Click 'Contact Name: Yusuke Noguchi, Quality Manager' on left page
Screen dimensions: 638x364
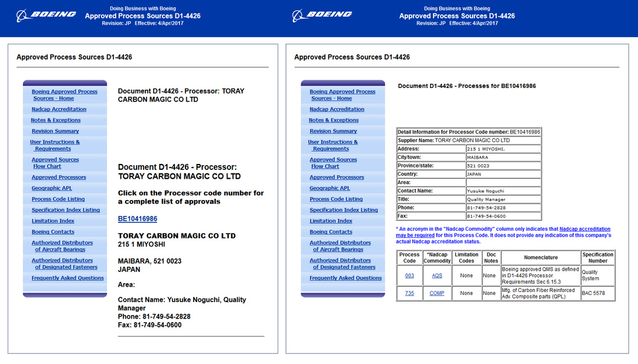click(182, 304)
